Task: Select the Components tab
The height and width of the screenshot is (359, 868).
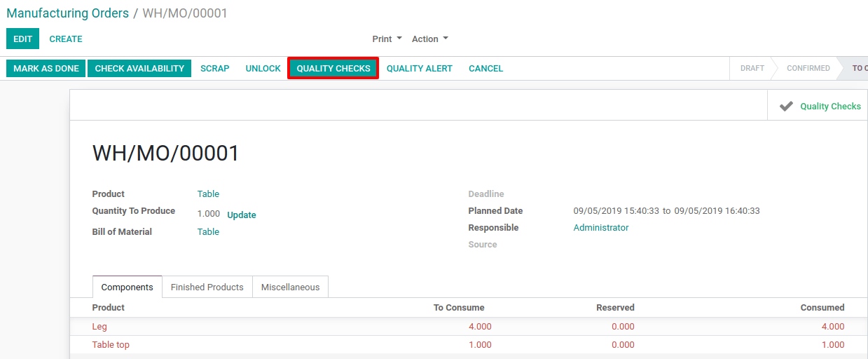Action: 128,287
